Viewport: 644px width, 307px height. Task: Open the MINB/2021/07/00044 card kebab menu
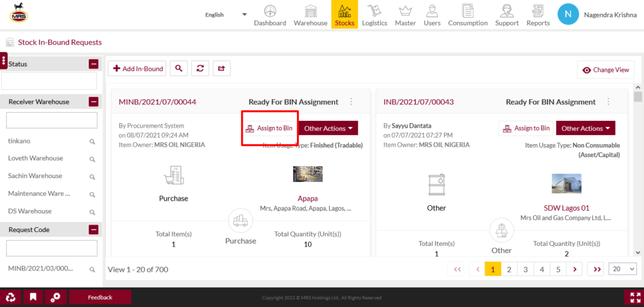pyautogui.click(x=351, y=101)
